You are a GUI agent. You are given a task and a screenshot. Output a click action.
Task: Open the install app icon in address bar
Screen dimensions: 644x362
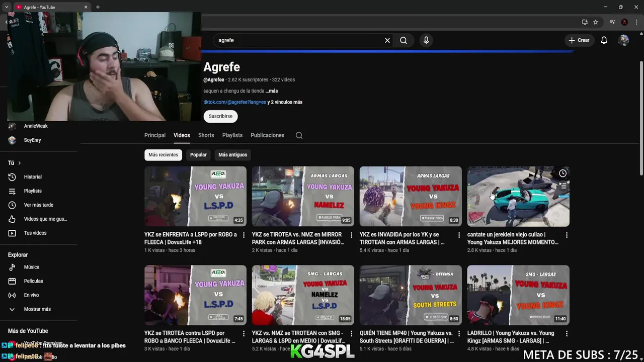(x=585, y=22)
